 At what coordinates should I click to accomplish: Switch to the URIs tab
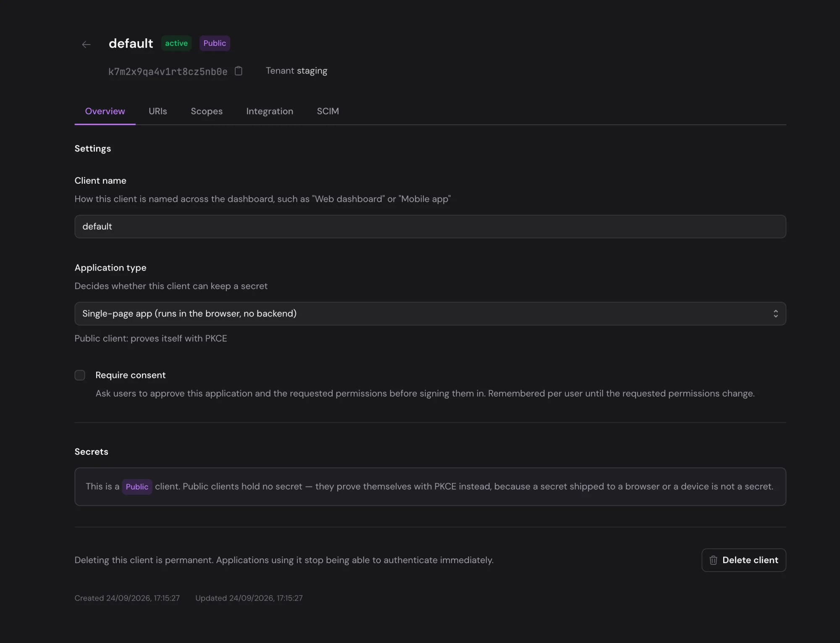[158, 111]
